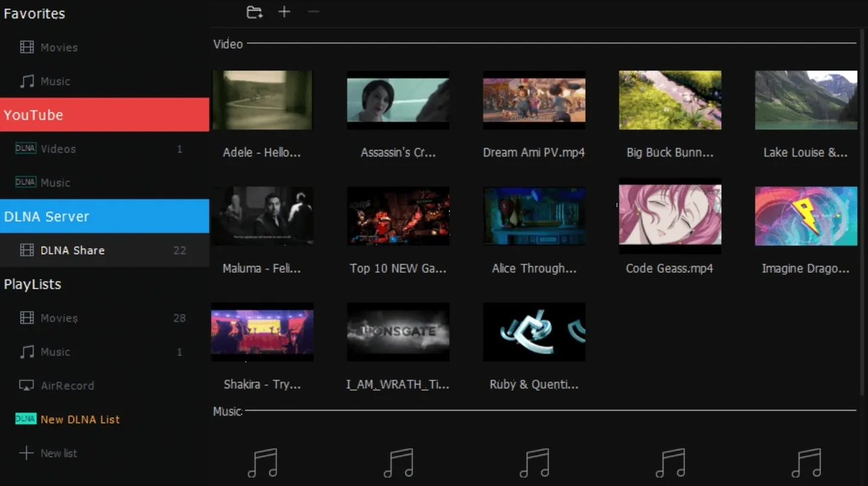Viewport: 868px width, 486px height.
Task: Select the New DLNA List entry
Action: (x=104, y=419)
